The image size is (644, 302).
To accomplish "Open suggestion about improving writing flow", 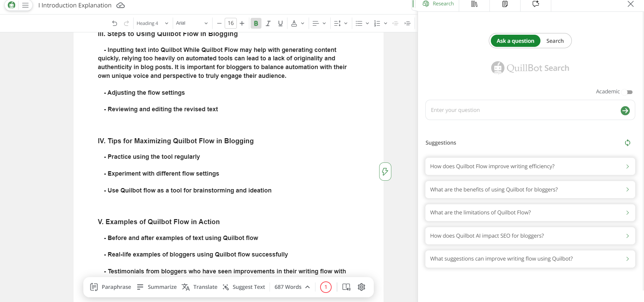I will [x=530, y=259].
